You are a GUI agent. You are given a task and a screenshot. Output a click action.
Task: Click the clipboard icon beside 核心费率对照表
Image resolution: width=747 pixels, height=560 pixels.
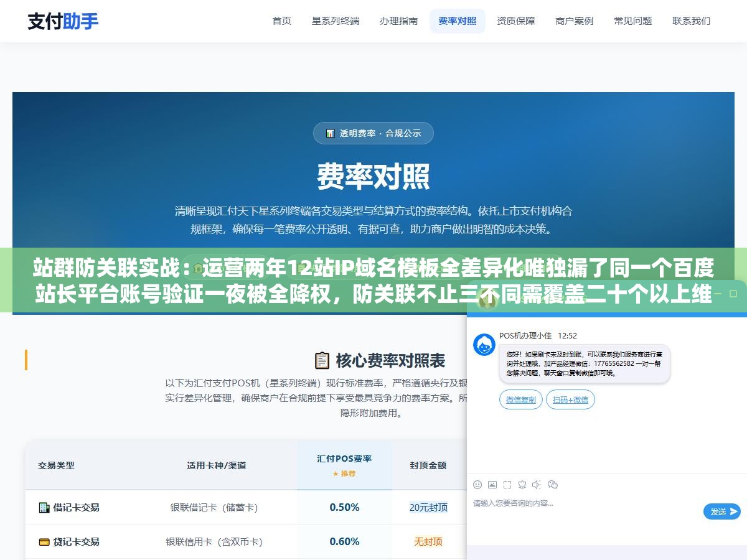(322, 360)
